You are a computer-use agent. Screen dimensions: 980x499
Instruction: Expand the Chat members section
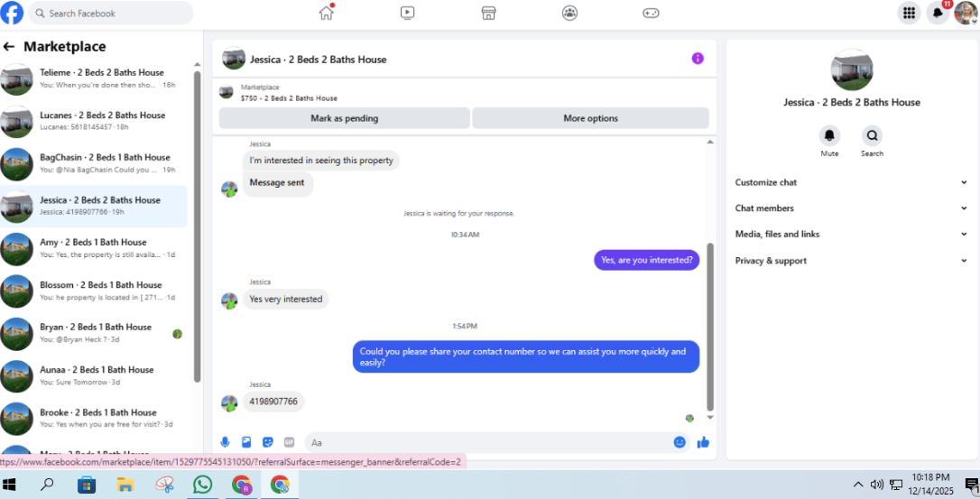tap(851, 208)
